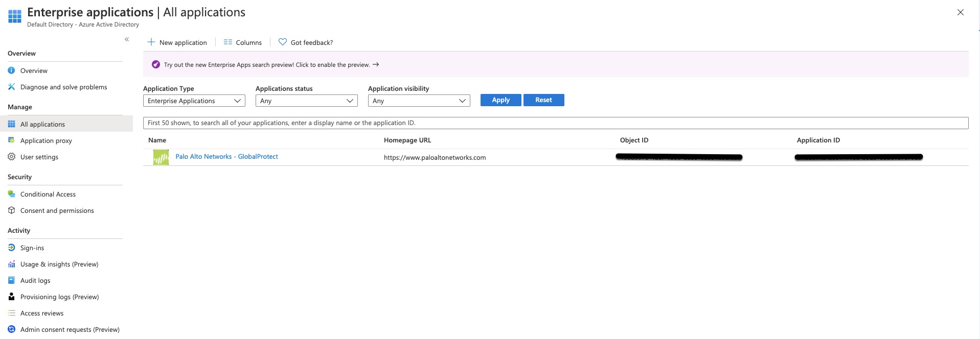Click the Sign-ins icon
Screen dimensions: 980x339
(x=11, y=248)
